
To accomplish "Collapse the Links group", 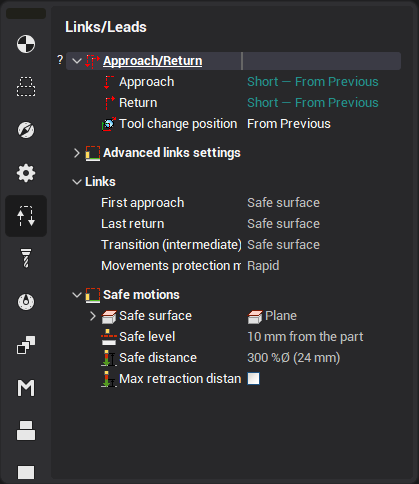I will pos(77,182).
